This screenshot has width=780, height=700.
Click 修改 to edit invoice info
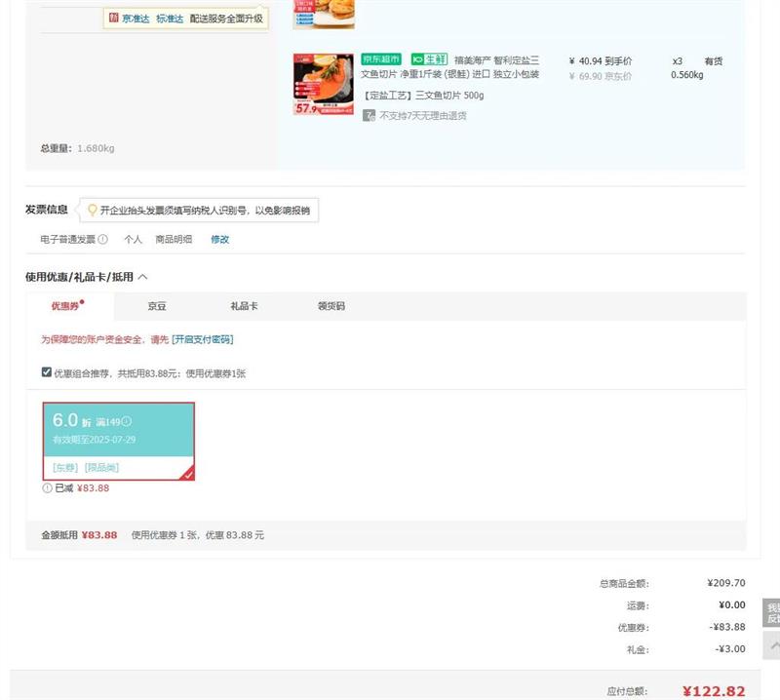click(220, 240)
